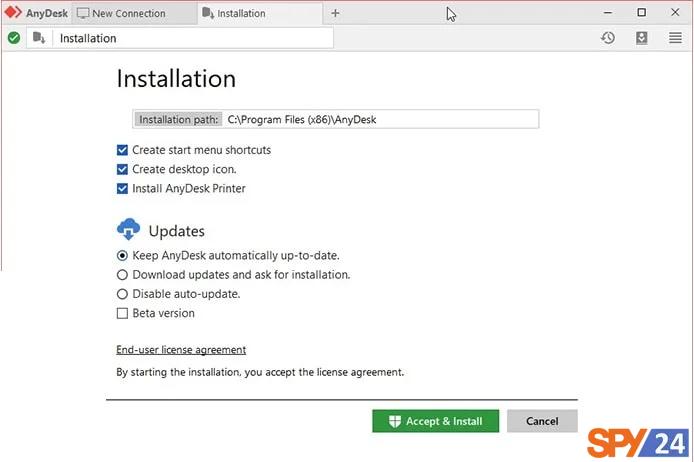Image resolution: width=694 pixels, height=462 pixels.
Task: Click the green connection status checkmark
Action: click(14, 38)
